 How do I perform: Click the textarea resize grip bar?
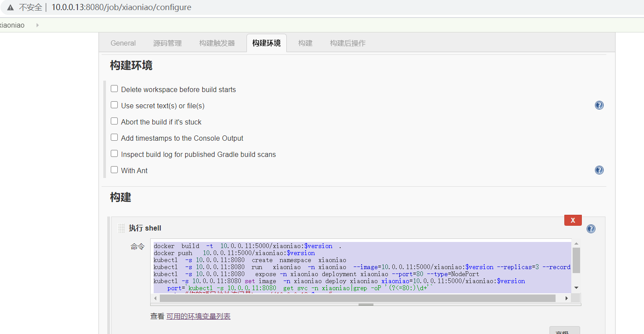click(x=366, y=304)
